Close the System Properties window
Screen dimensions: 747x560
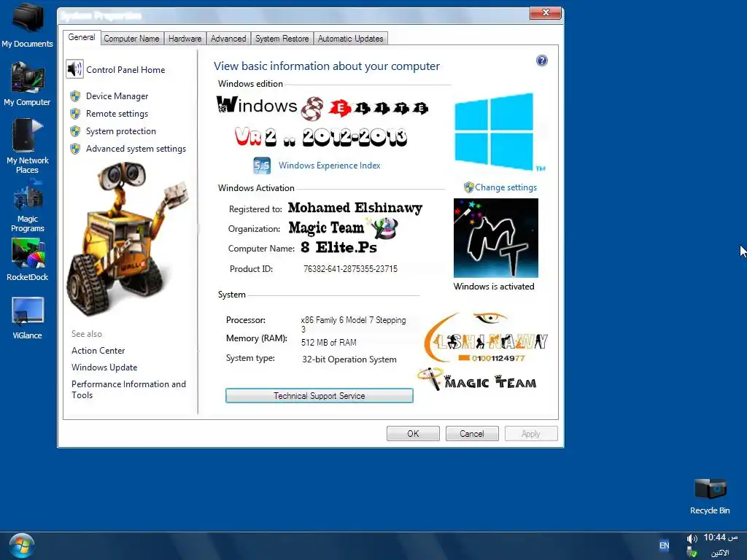pyautogui.click(x=546, y=13)
